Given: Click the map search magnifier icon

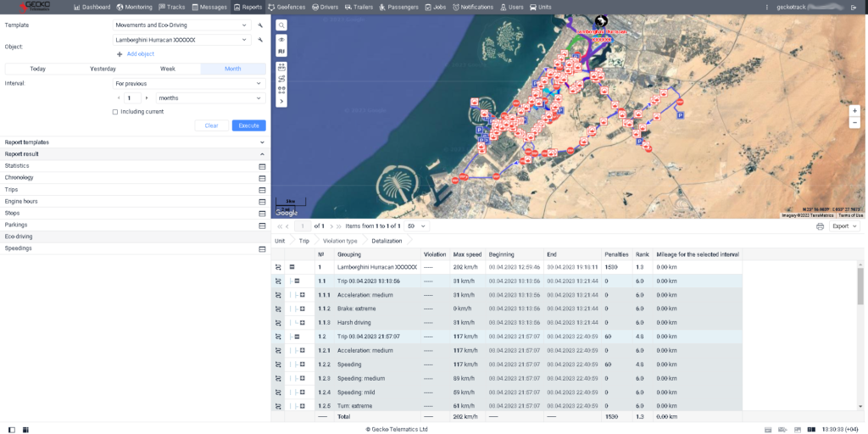Looking at the screenshot, I should 281,25.
